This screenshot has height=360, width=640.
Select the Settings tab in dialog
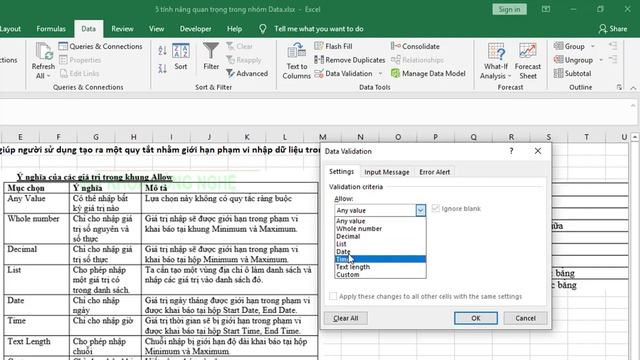341,171
